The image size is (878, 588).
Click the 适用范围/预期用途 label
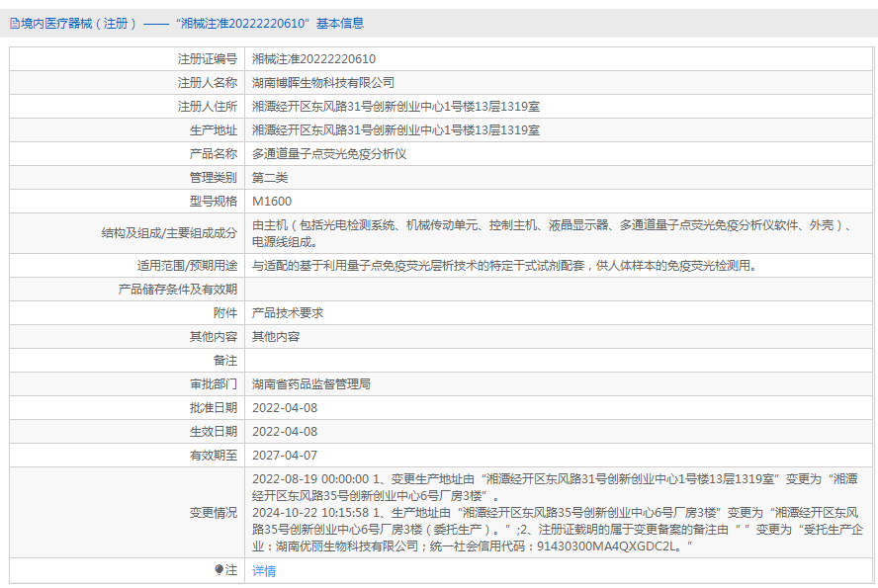pyautogui.click(x=187, y=266)
